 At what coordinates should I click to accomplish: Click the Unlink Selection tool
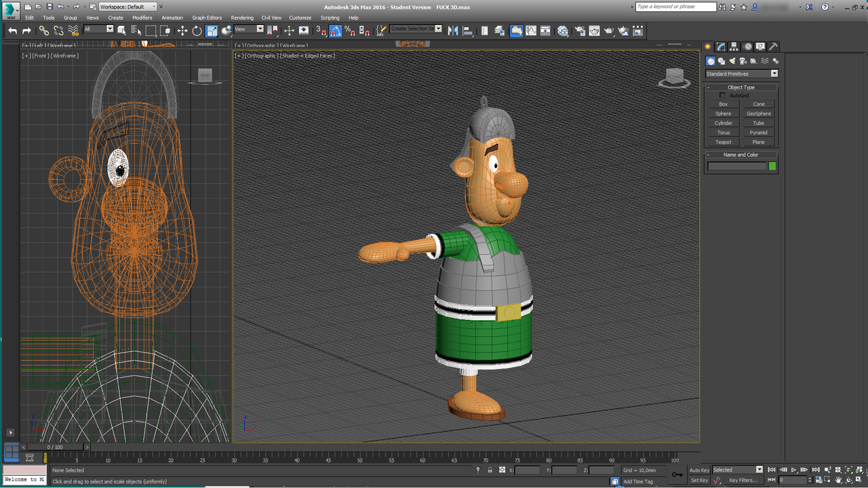(x=58, y=30)
